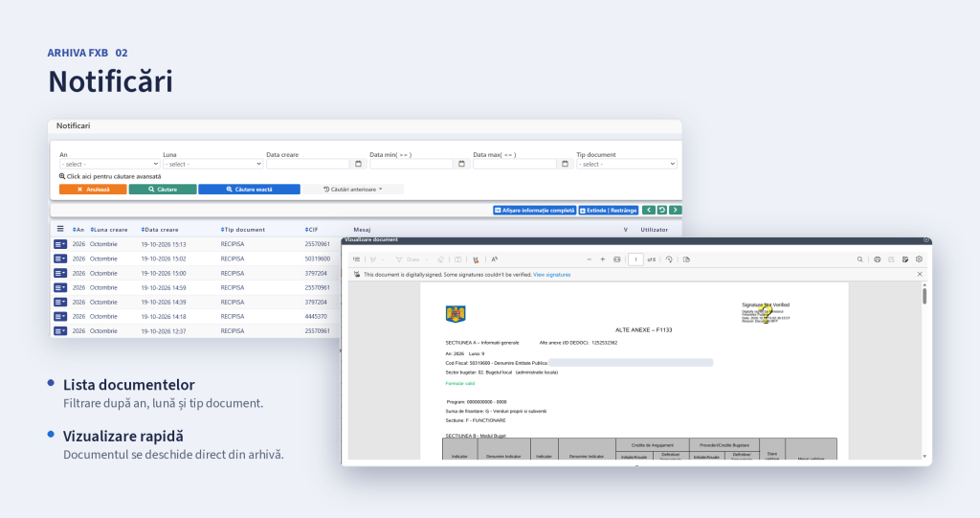This screenshot has width=980, height=518.
Task: Click the PDF viewer vertical scrollbar thumb
Action: tap(924, 296)
